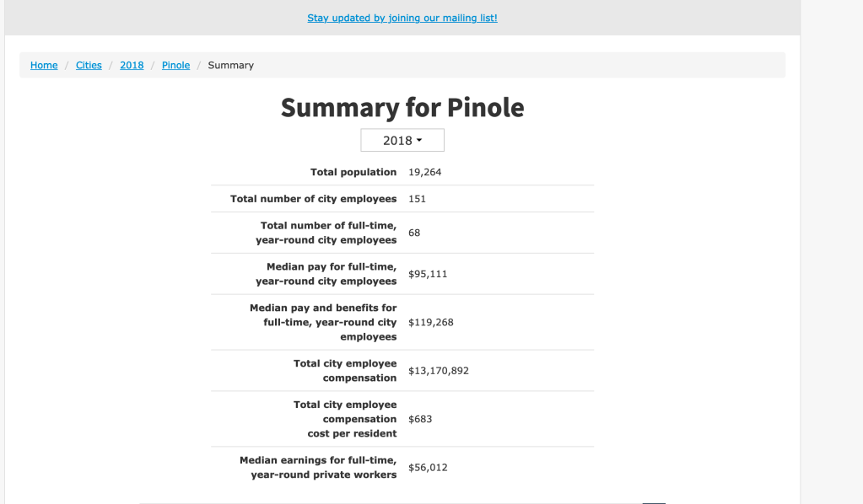Viewport: 863px width, 504px height.
Task: Click the private workers earnings label
Action: pos(318,467)
